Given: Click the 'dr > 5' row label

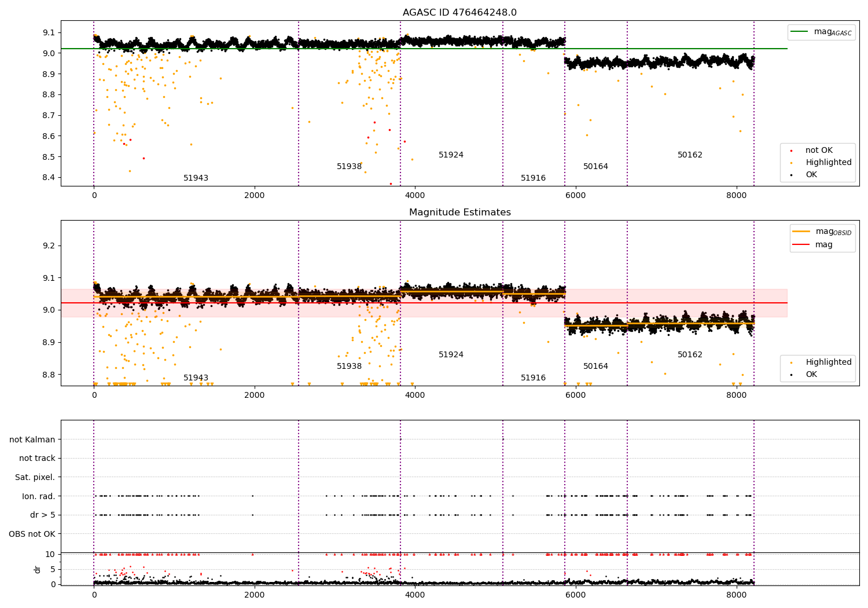Looking at the screenshot, I should 43,515.
